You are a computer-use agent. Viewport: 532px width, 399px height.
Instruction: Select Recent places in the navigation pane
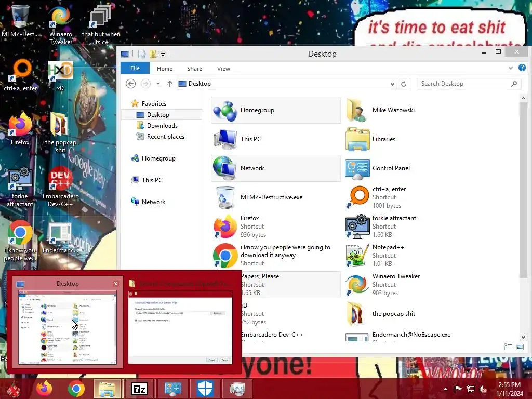click(x=166, y=137)
